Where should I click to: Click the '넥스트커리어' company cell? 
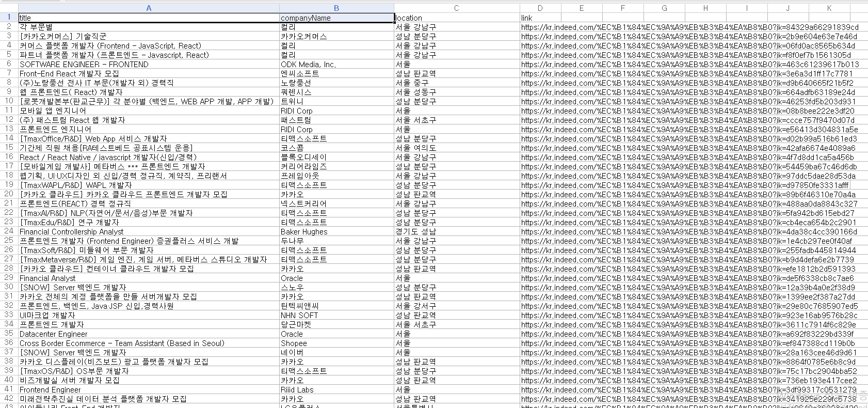click(x=336, y=203)
